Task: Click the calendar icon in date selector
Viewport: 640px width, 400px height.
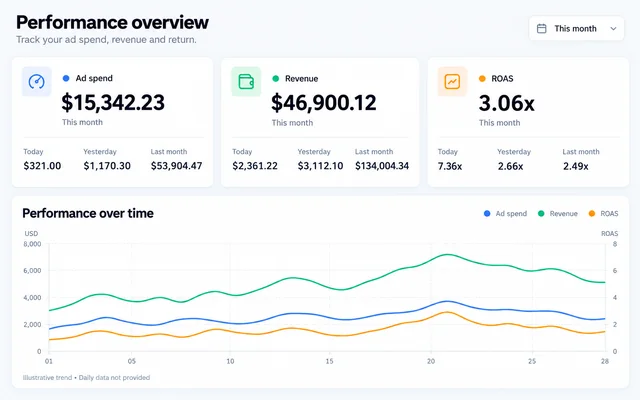Action: click(542, 29)
